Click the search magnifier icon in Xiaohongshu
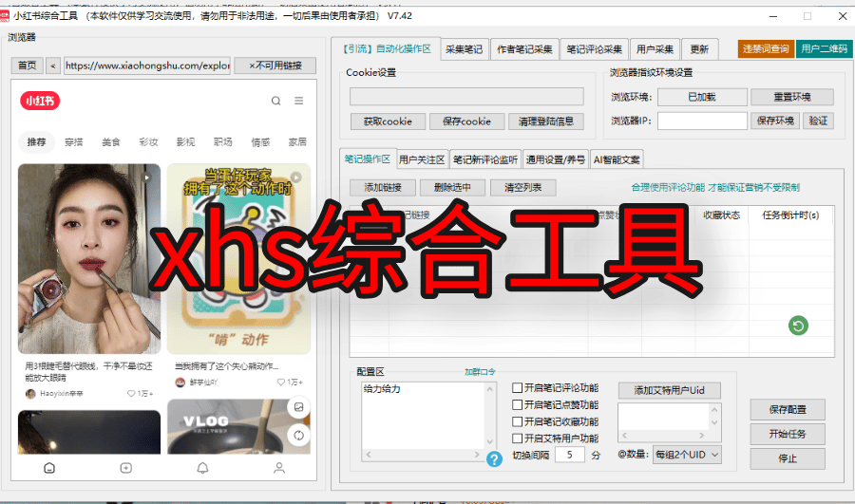 275,101
